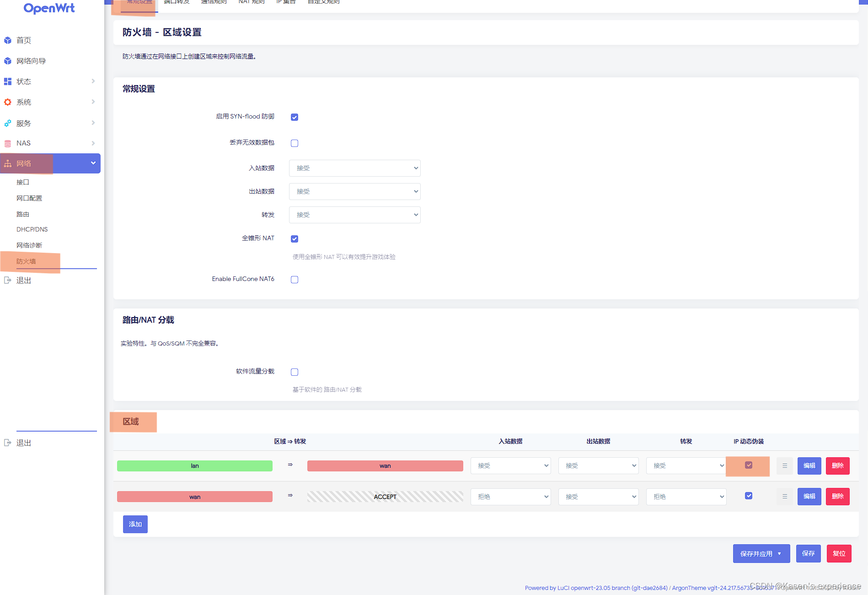Check the 软件流量分载 checkbox
The height and width of the screenshot is (595, 868).
tap(295, 372)
